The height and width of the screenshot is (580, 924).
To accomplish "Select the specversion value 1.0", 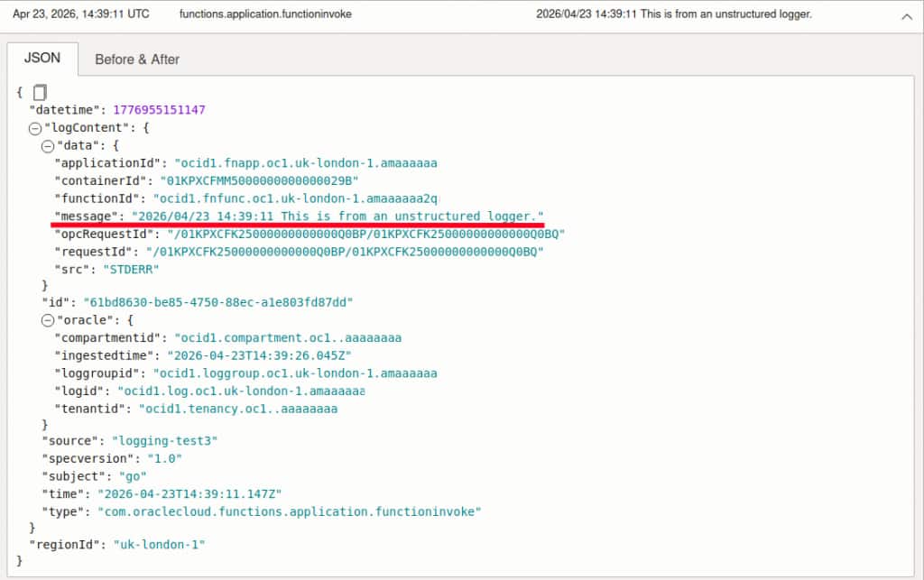I will [164, 458].
